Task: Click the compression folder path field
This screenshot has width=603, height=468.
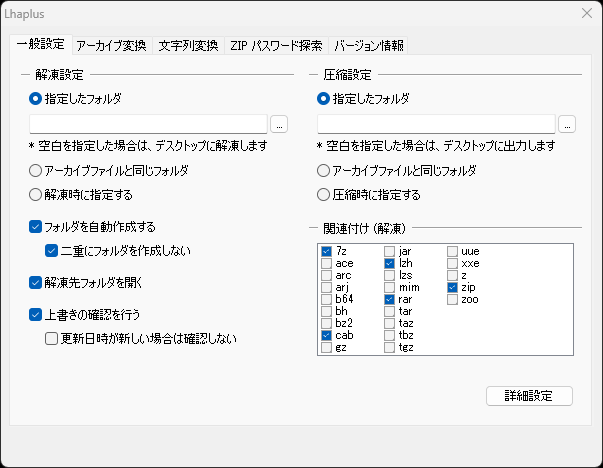Action: pos(436,124)
